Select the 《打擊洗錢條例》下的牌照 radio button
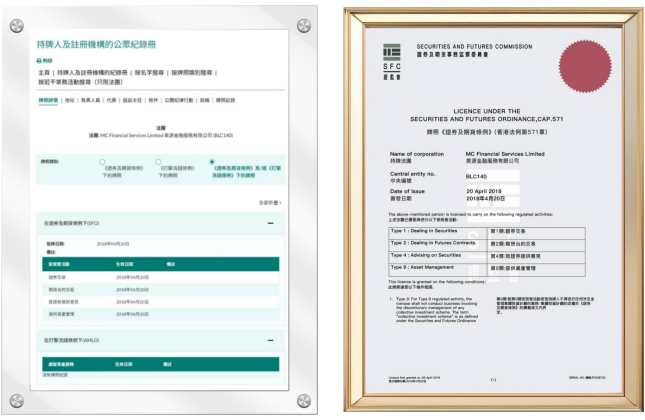Viewport: 645px width, 420px height. pos(158,162)
